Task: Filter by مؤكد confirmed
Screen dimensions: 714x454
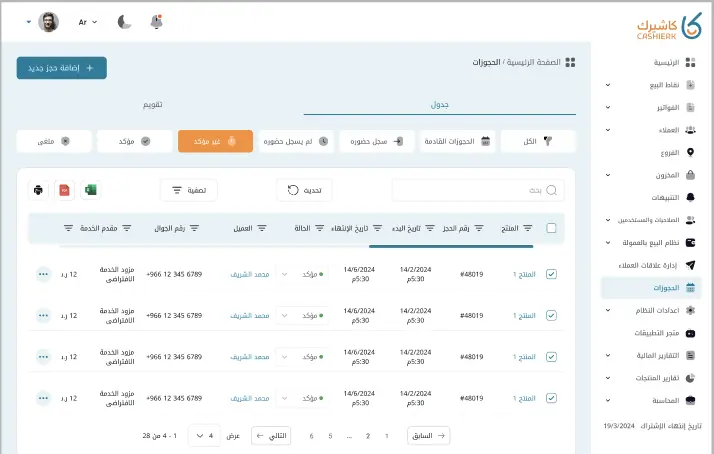Action: coord(135,141)
